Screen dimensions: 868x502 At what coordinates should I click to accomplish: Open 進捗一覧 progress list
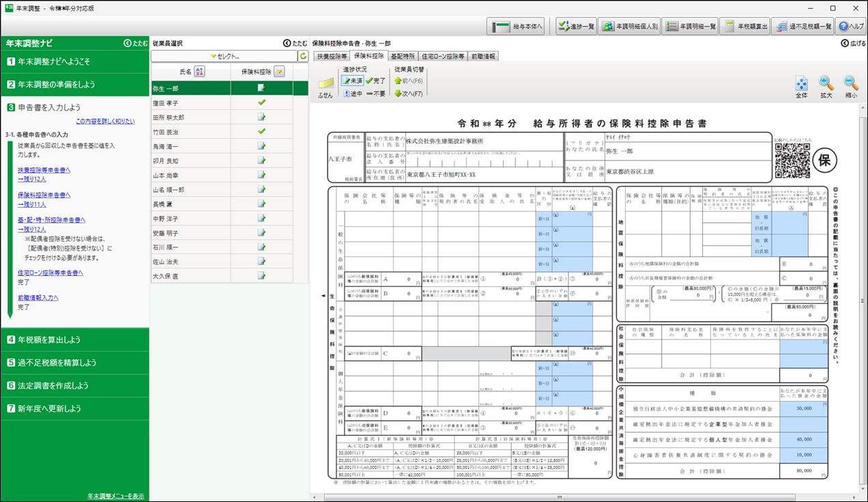(x=575, y=27)
